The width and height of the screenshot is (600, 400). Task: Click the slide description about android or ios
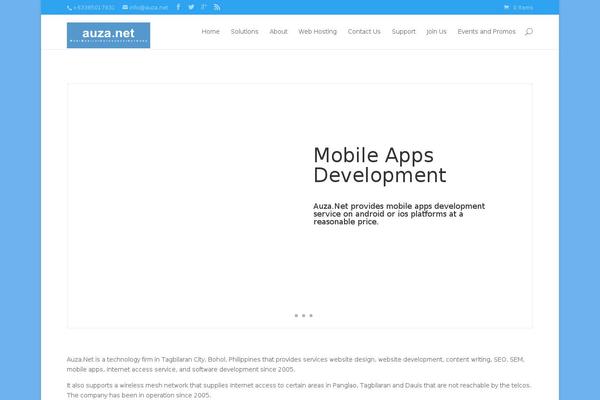[399, 214]
